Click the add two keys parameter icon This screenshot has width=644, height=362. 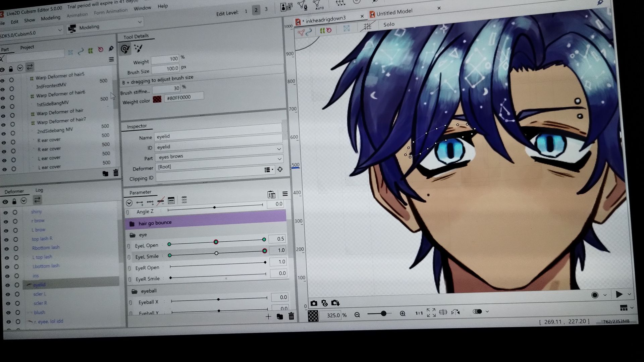point(140,203)
